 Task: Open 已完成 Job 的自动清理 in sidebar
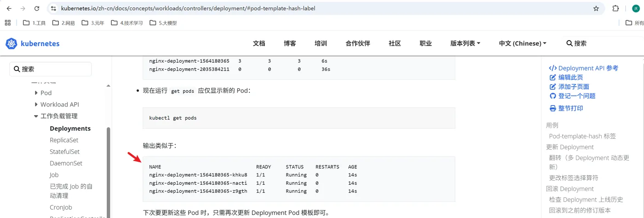click(71, 191)
